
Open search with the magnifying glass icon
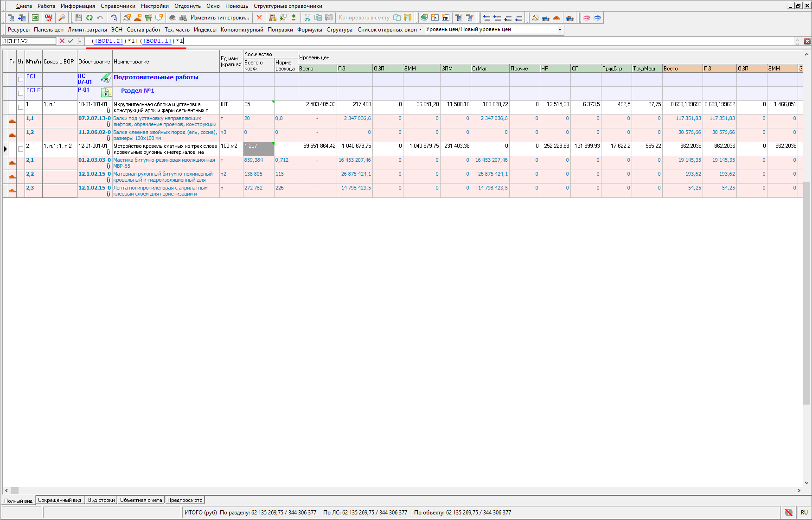pyautogui.click(x=62, y=18)
